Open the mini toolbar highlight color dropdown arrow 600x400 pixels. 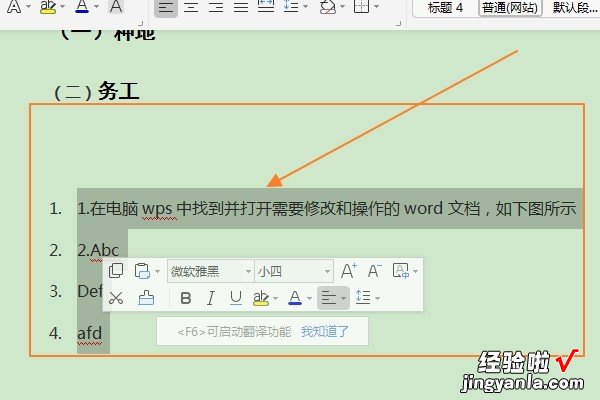click(276, 298)
